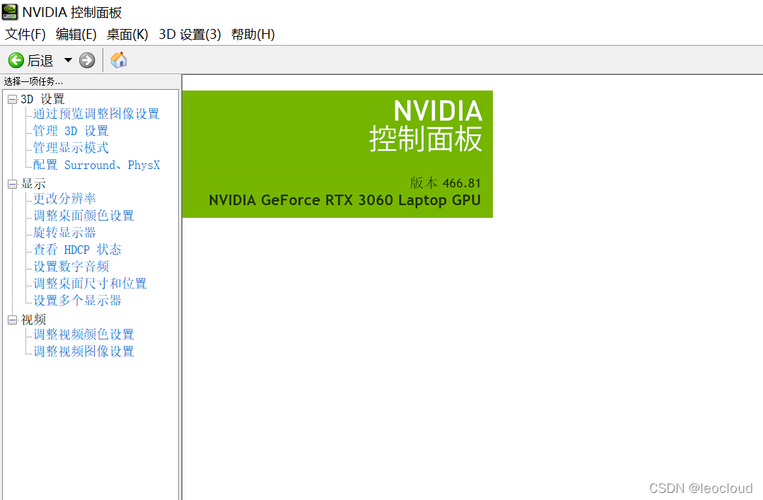Click the NVIDIA app icon in title bar

(10, 12)
